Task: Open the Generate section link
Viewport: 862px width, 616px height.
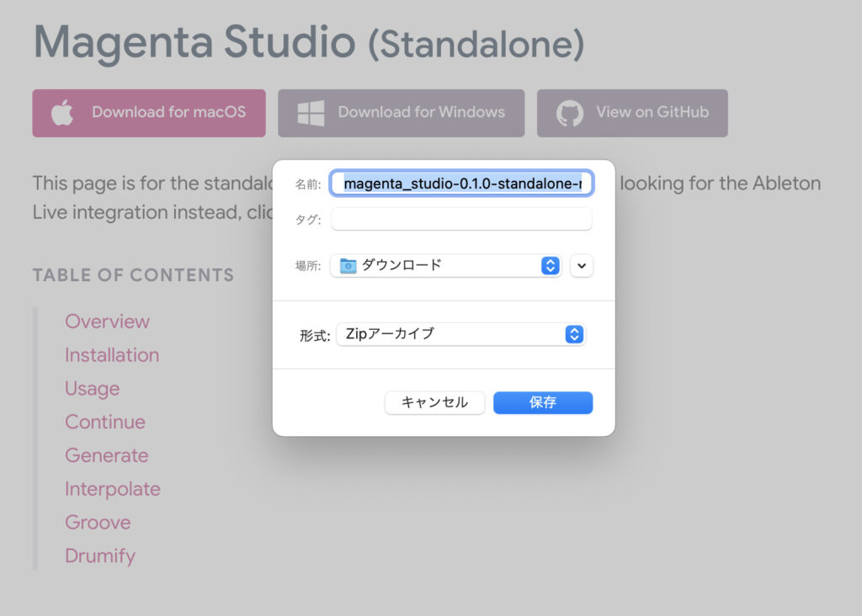Action: click(107, 455)
